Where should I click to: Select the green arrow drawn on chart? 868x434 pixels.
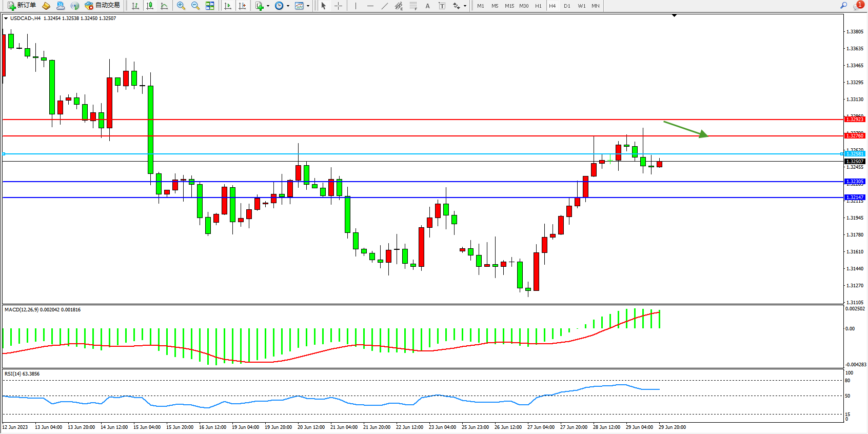pos(685,129)
